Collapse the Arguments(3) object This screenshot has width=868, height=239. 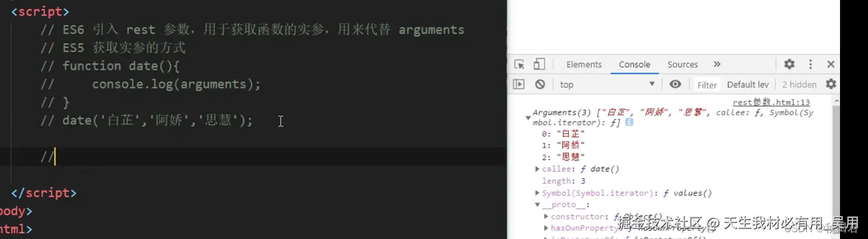528,117
